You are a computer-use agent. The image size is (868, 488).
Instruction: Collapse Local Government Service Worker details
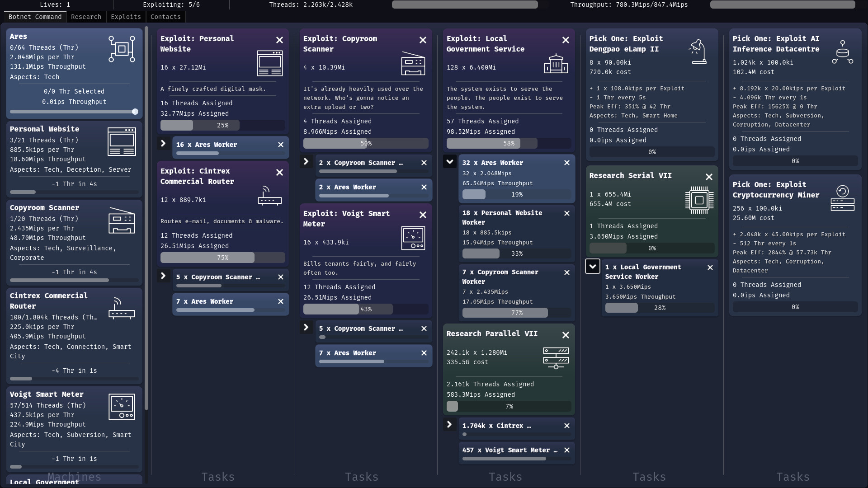tap(592, 266)
